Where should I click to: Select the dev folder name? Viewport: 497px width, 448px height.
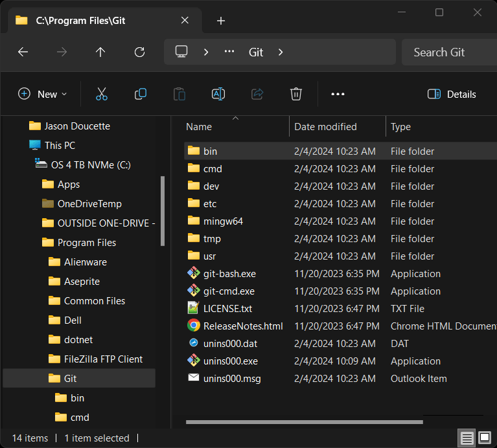click(x=211, y=186)
